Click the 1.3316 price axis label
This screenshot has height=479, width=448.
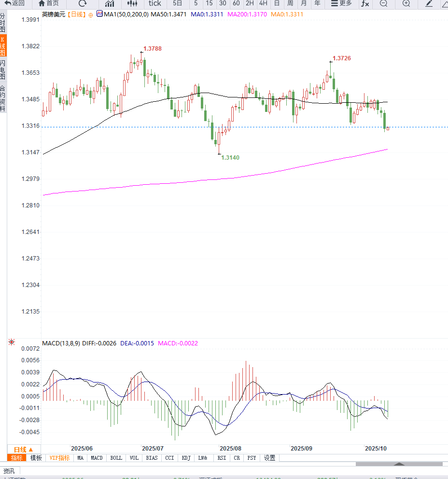coord(30,126)
